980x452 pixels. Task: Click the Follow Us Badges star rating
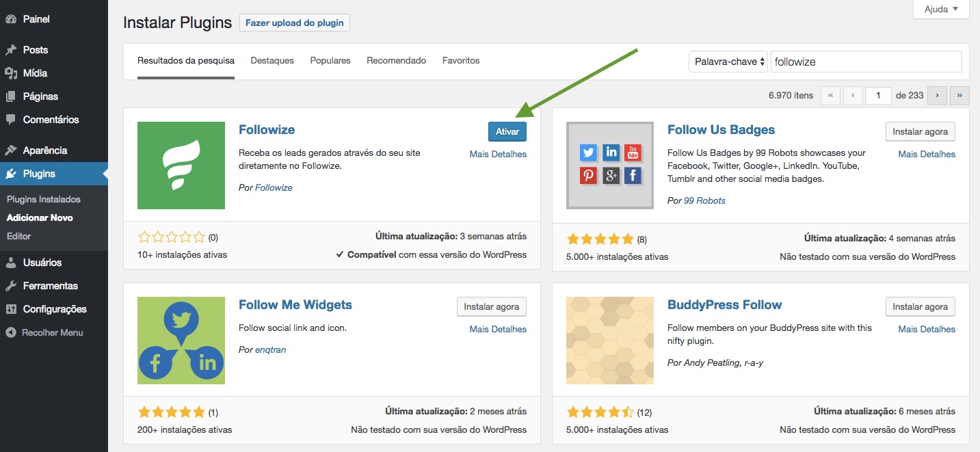pos(600,239)
